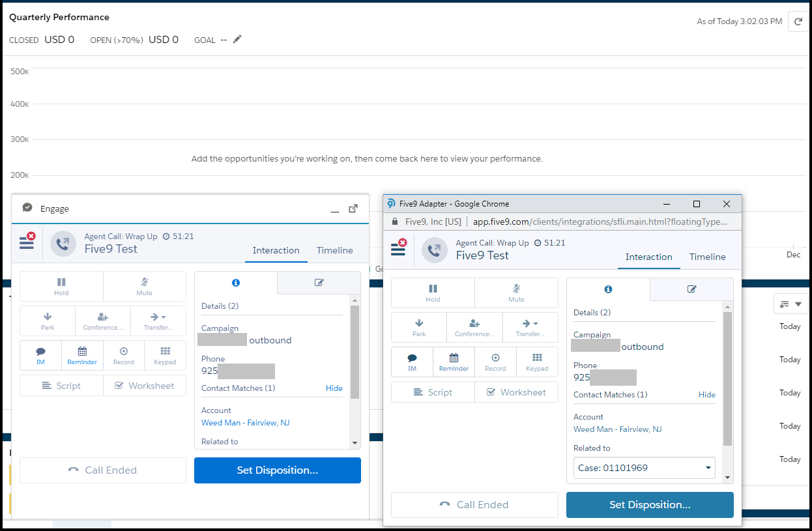812x531 pixels.
Task: Open IM chat in Engage panel
Action: tap(40, 356)
